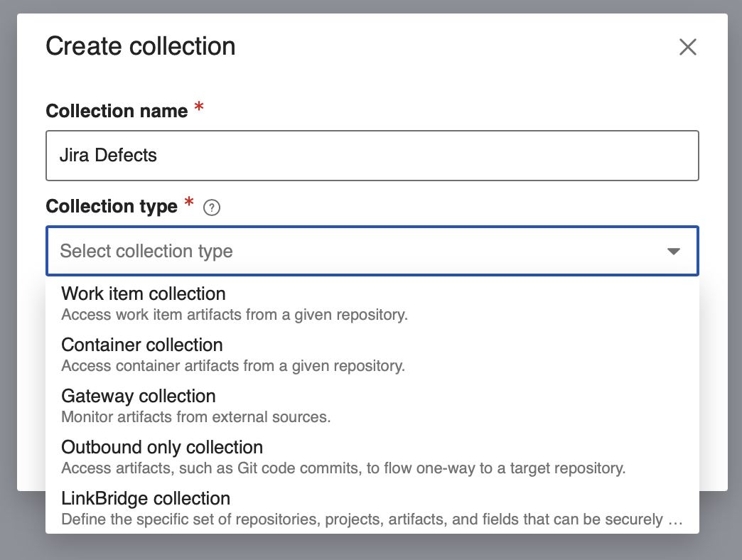
Task: Select Outbound only collection
Action: click(x=162, y=447)
